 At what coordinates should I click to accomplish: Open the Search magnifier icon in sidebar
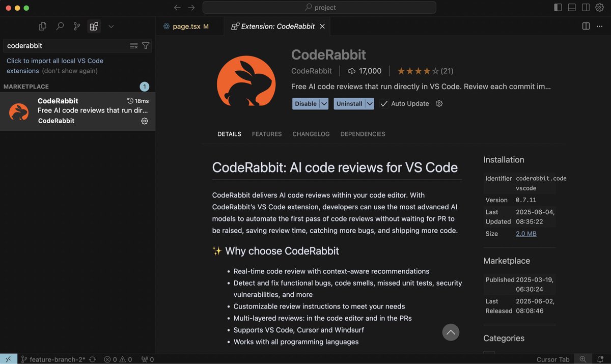(60, 26)
